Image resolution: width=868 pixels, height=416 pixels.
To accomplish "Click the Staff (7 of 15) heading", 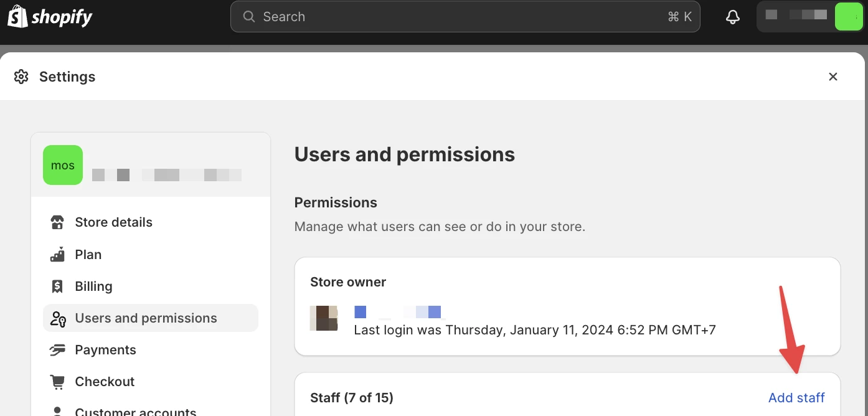I will click(352, 397).
